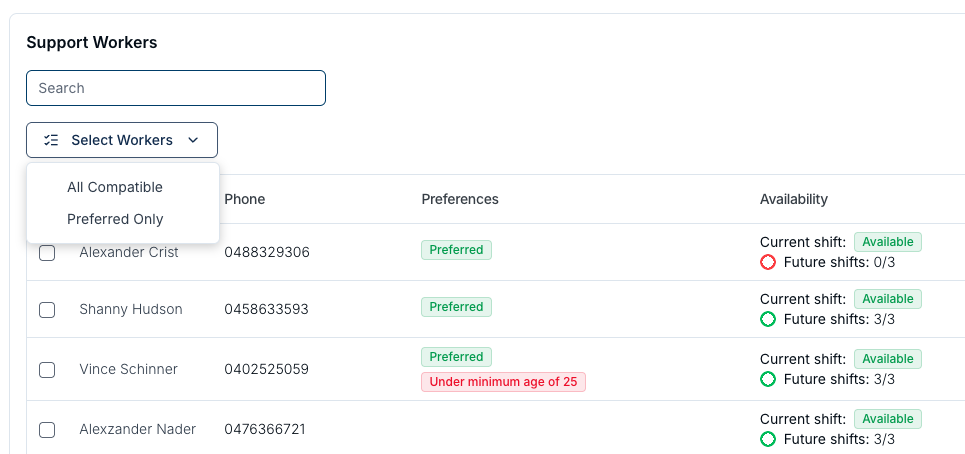The image size is (965, 454).
Task: Click Vince Schinner's green future shifts circle
Action: 767,380
